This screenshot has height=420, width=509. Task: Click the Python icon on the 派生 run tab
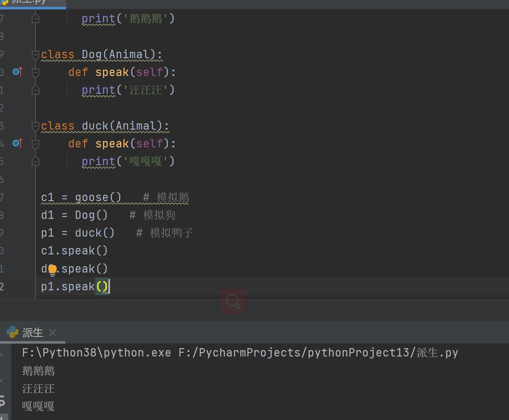(12, 332)
